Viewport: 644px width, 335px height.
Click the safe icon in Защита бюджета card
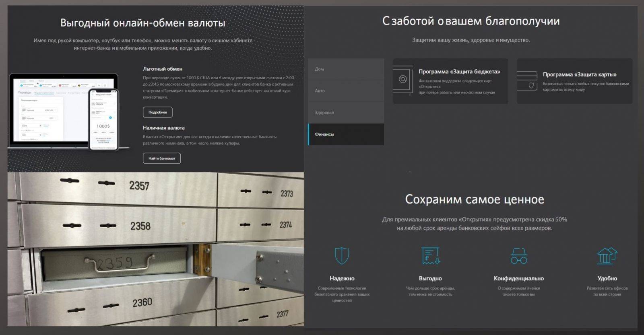403,80
